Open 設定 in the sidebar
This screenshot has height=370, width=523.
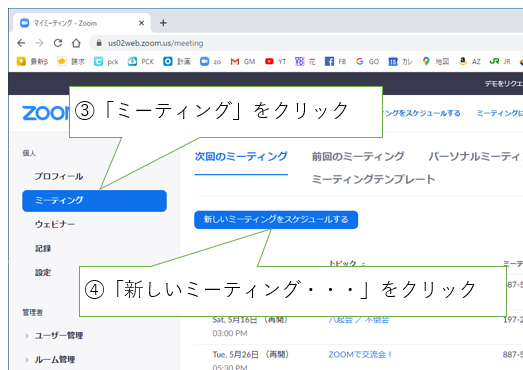[x=43, y=273]
